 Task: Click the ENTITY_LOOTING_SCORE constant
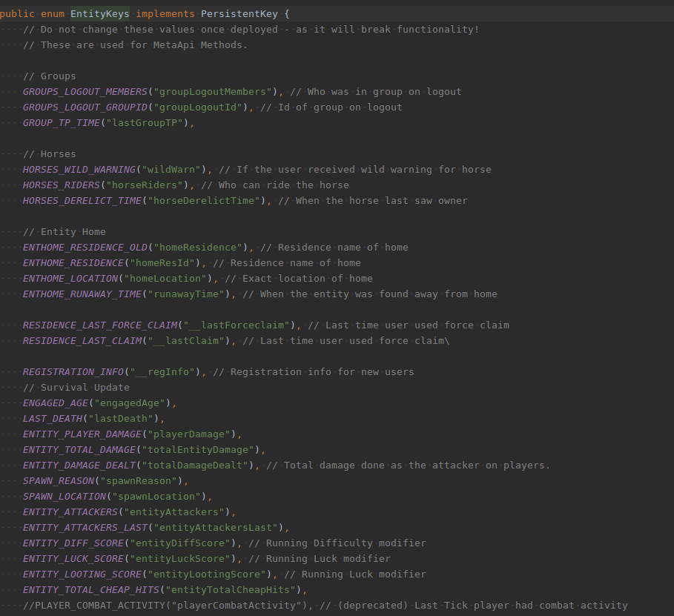click(82, 574)
